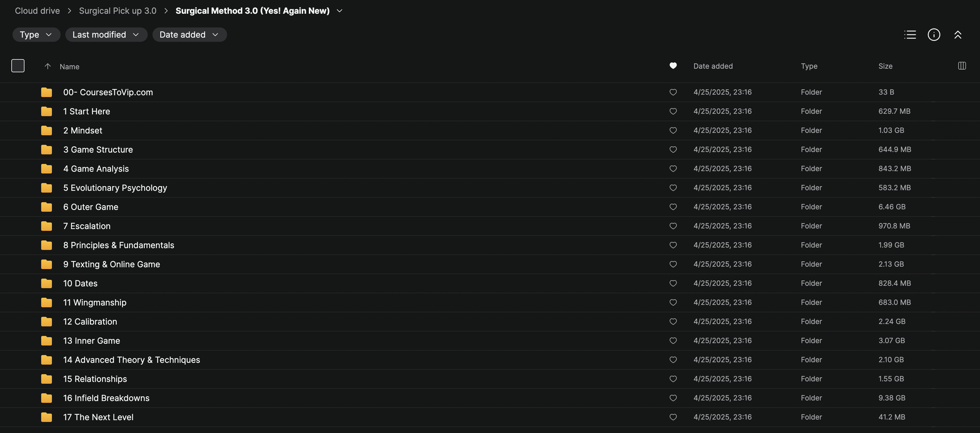Open the info panel icon
980x433 pixels.
[x=933, y=35]
